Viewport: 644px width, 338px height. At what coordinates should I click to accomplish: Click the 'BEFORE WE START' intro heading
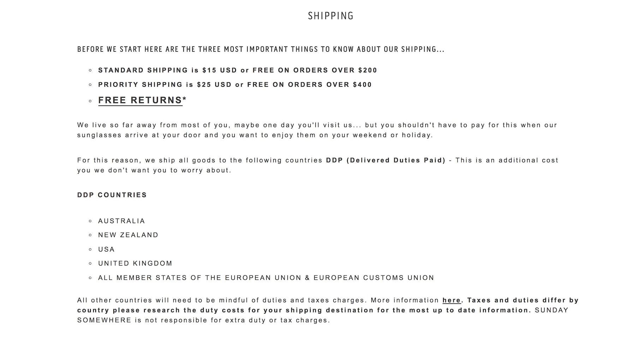point(261,49)
